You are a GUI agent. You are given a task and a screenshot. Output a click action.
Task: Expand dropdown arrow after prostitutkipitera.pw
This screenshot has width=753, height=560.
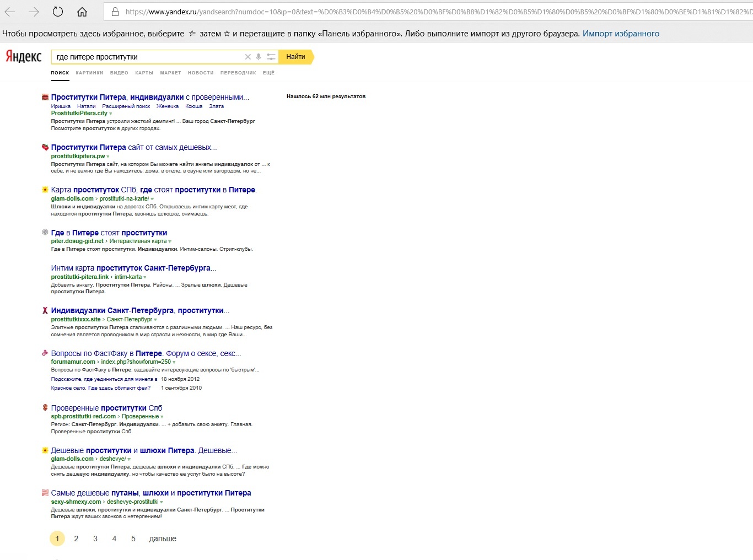point(108,157)
